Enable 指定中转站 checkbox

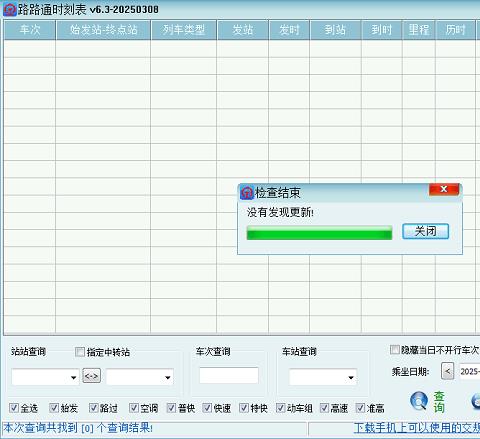80,352
